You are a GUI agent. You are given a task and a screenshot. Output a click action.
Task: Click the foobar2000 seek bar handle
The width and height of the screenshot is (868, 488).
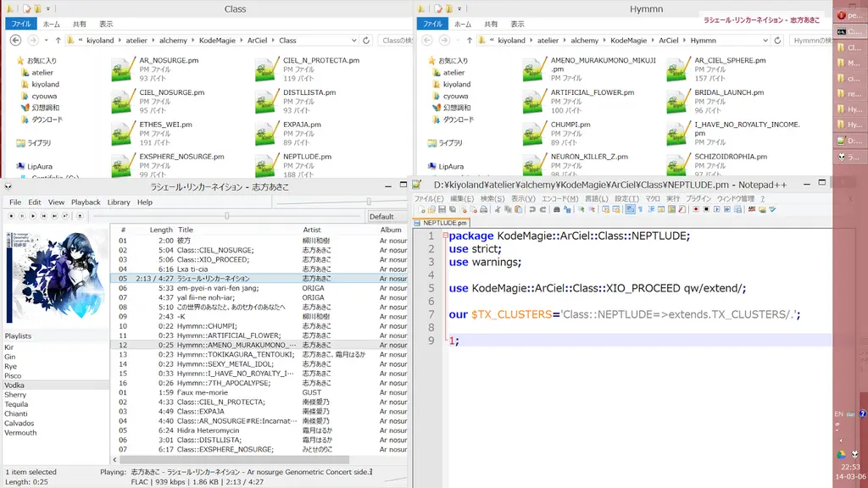tap(227, 216)
